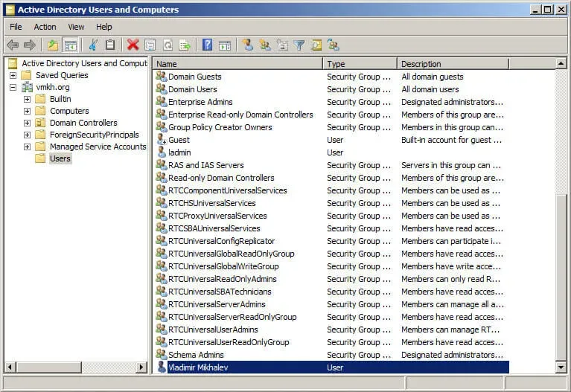This screenshot has width=571, height=392.
Task: Select the RTCUniversalSBATechnicians group
Action: (220, 292)
